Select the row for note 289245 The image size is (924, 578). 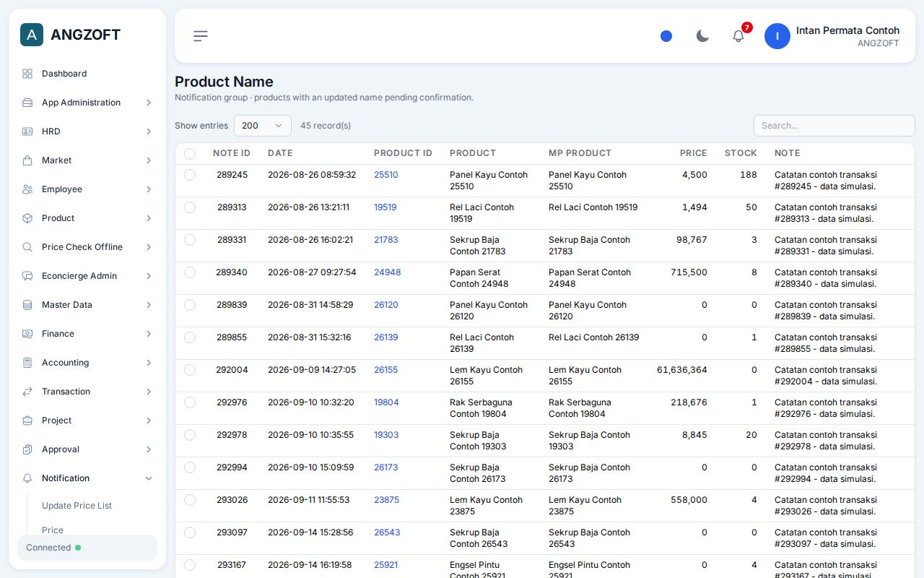[x=190, y=175]
